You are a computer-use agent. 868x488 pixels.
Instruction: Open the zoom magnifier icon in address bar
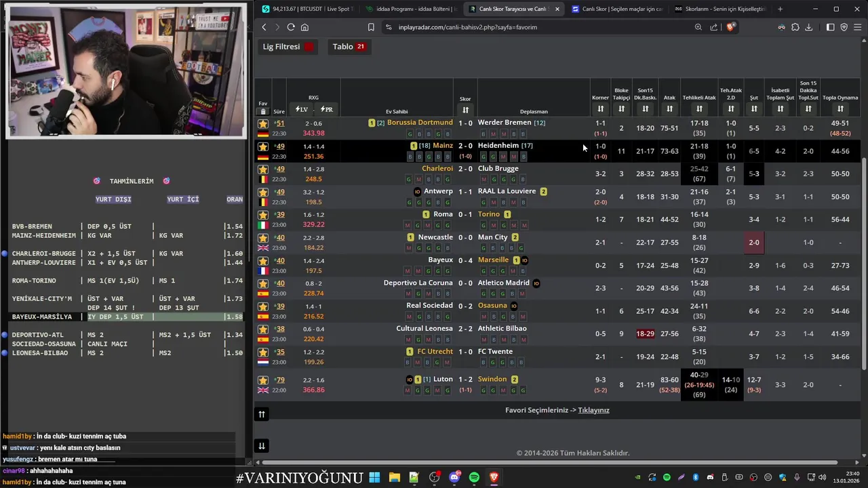698,27
